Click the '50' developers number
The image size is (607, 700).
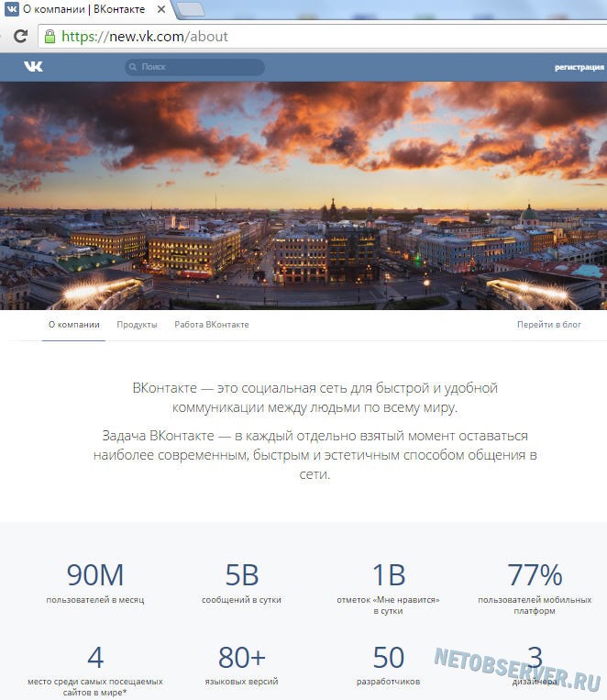click(388, 658)
